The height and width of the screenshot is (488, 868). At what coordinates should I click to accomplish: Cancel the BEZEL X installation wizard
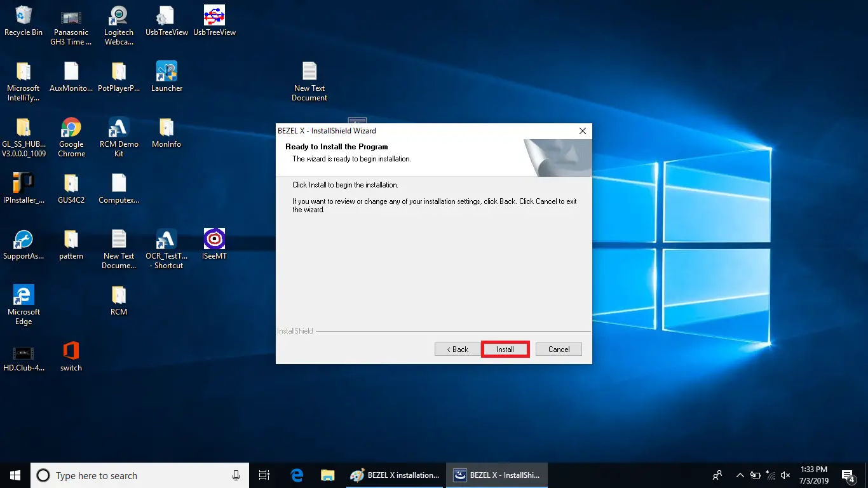click(558, 349)
